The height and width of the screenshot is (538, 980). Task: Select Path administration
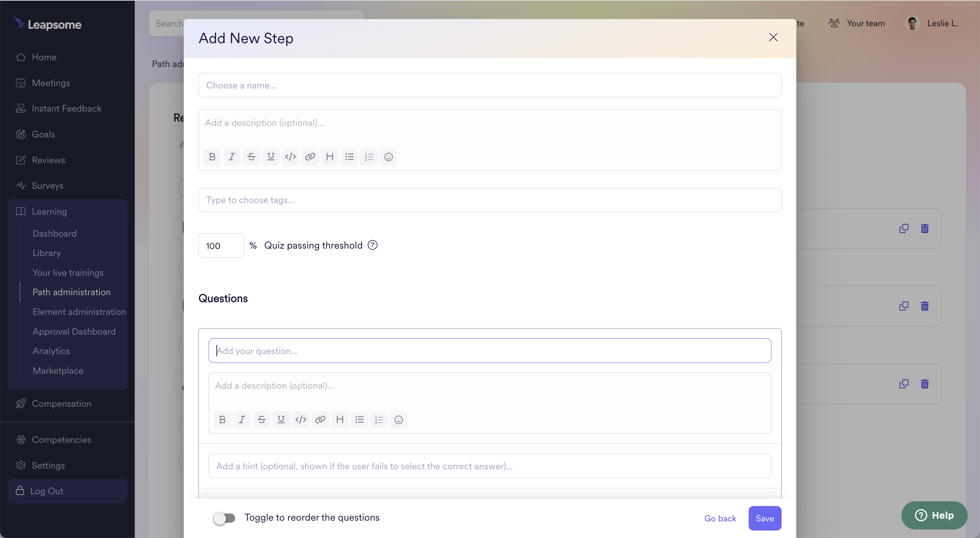coord(71,292)
